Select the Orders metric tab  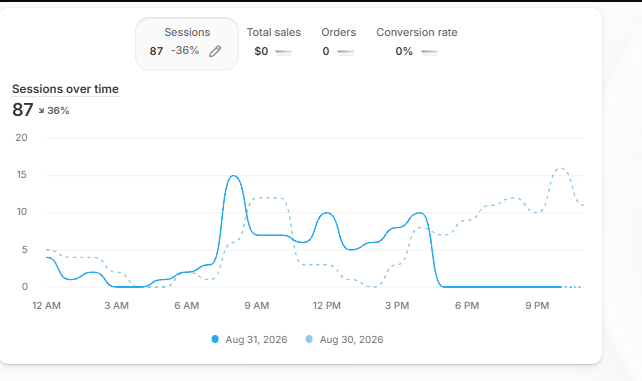pos(338,43)
